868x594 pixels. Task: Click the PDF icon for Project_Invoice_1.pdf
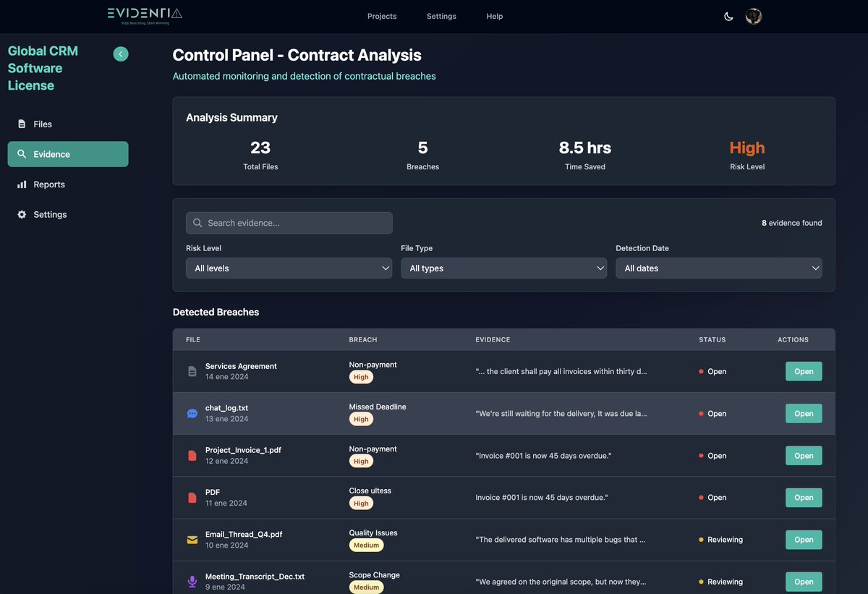192,455
